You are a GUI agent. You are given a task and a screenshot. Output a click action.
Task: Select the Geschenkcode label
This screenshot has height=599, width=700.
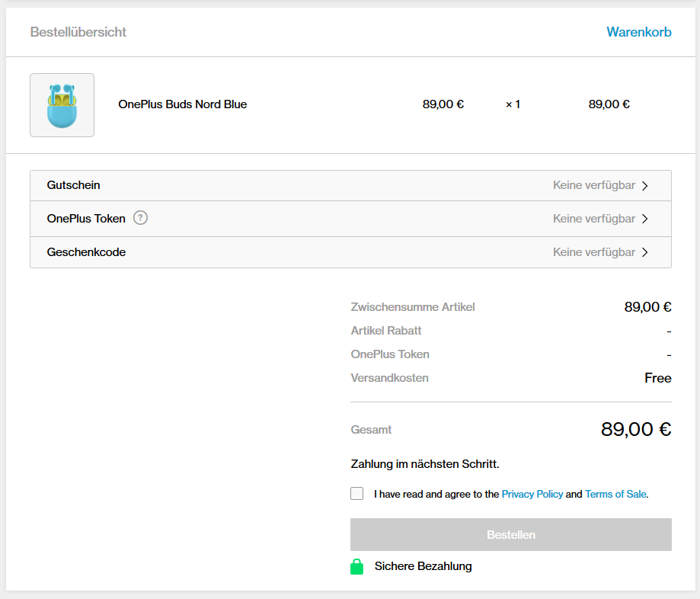[x=86, y=252]
